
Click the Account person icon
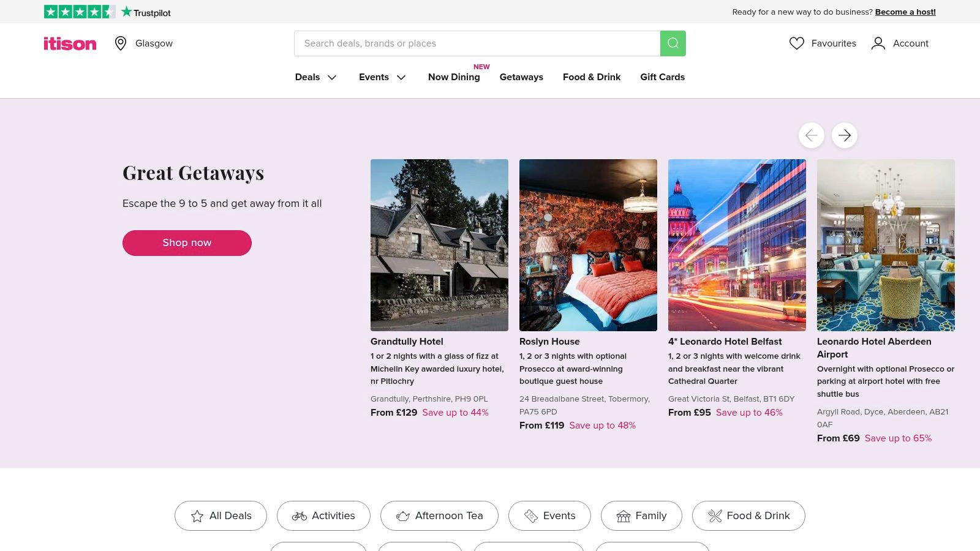[878, 43]
